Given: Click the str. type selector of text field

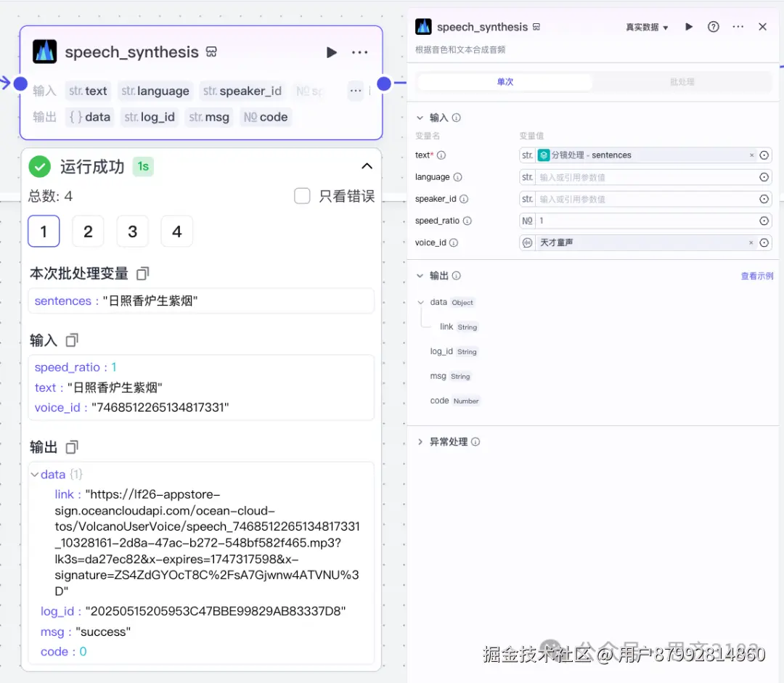Looking at the screenshot, I should tap(528, 155).
